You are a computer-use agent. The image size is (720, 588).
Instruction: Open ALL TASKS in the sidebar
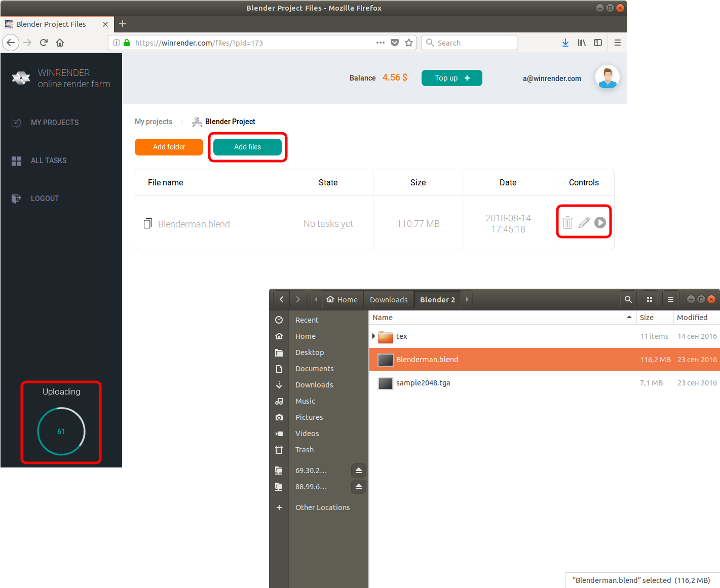(49, 161)
